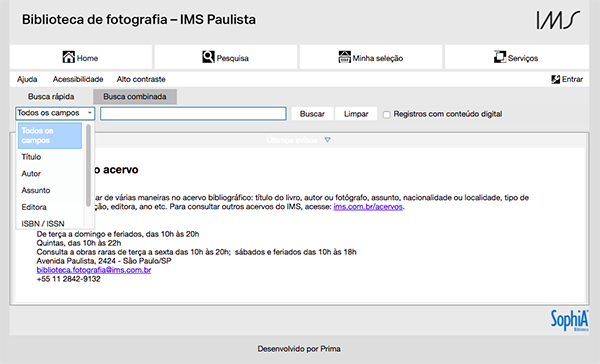Click the Home house icon

tap(68, 57)
